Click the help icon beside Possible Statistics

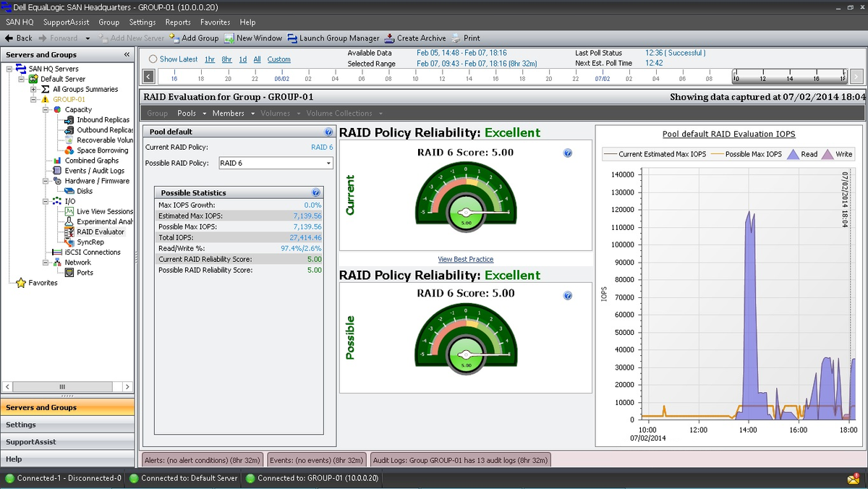(316, 193)
